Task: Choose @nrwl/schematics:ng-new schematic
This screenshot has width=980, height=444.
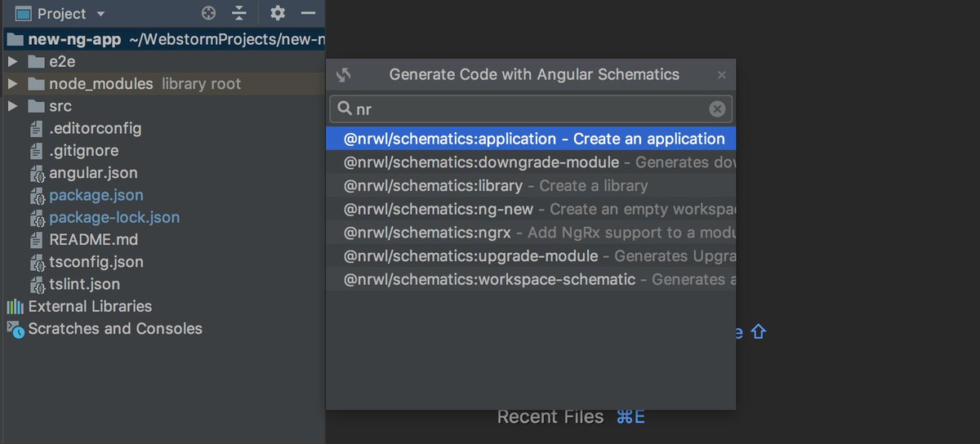Action: 531,209
